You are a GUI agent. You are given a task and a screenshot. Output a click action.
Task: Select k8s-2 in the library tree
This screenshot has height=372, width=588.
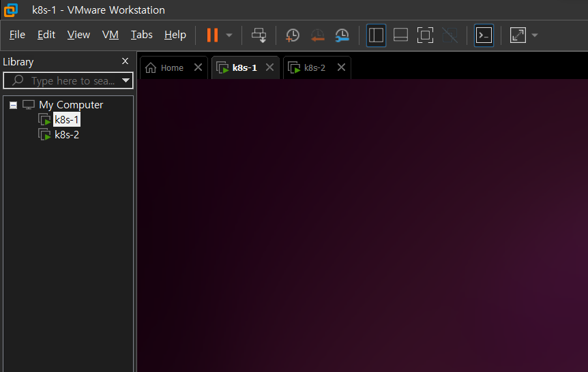coord(67,134)
